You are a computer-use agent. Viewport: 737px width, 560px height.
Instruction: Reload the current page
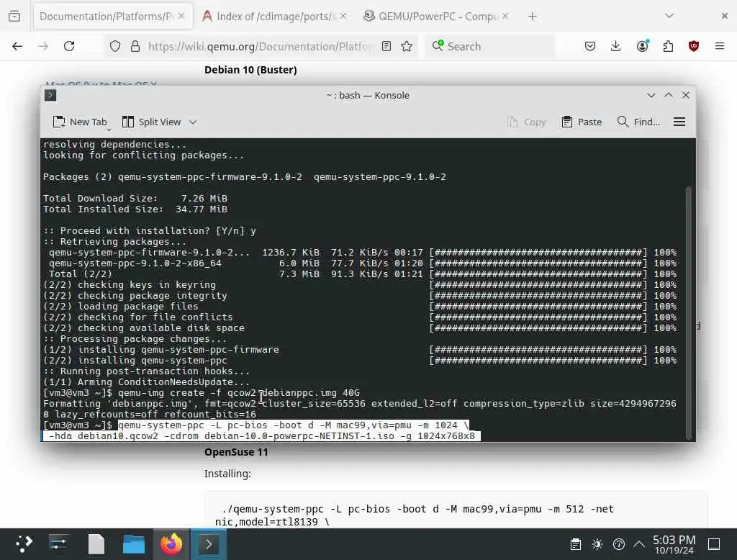[x=69, y=46]
